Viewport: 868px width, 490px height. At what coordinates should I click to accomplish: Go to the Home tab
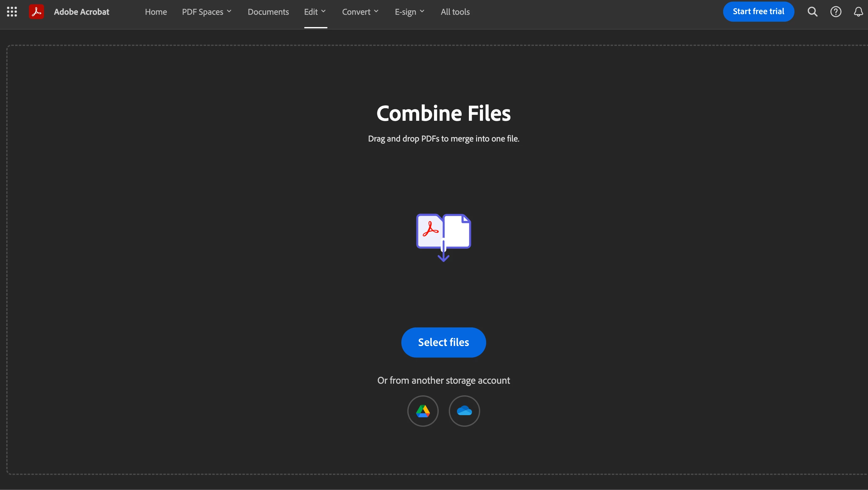click(x=156, y=12)
